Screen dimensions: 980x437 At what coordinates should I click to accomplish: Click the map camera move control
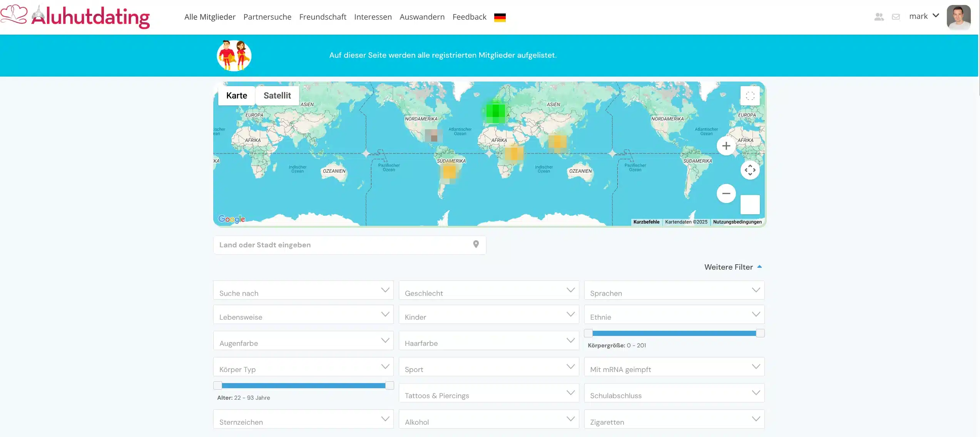coord(750,170)
